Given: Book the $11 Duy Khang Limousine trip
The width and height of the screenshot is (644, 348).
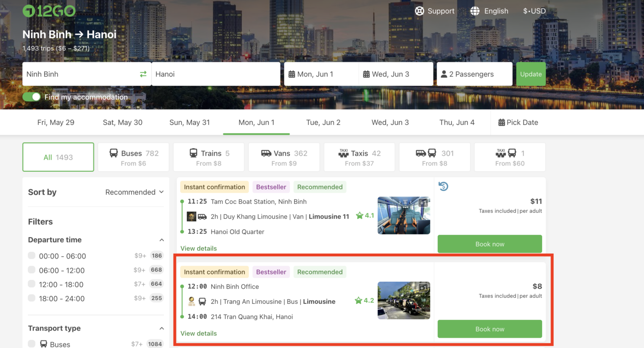Looking at the screenshot, I should (490, 244).
